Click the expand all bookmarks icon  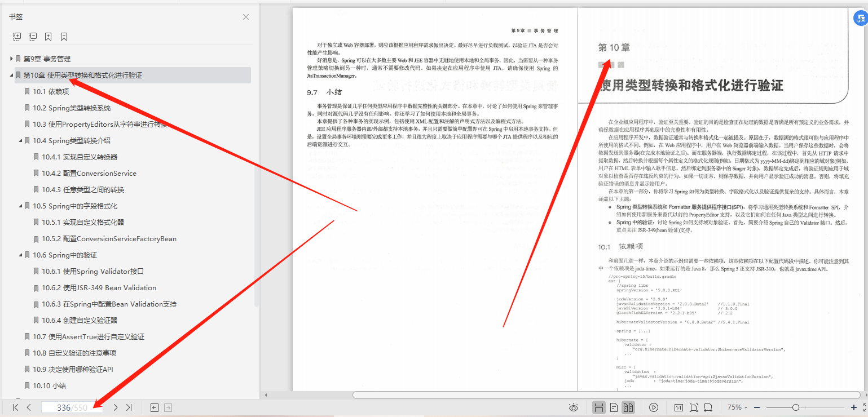click(17, 37)
